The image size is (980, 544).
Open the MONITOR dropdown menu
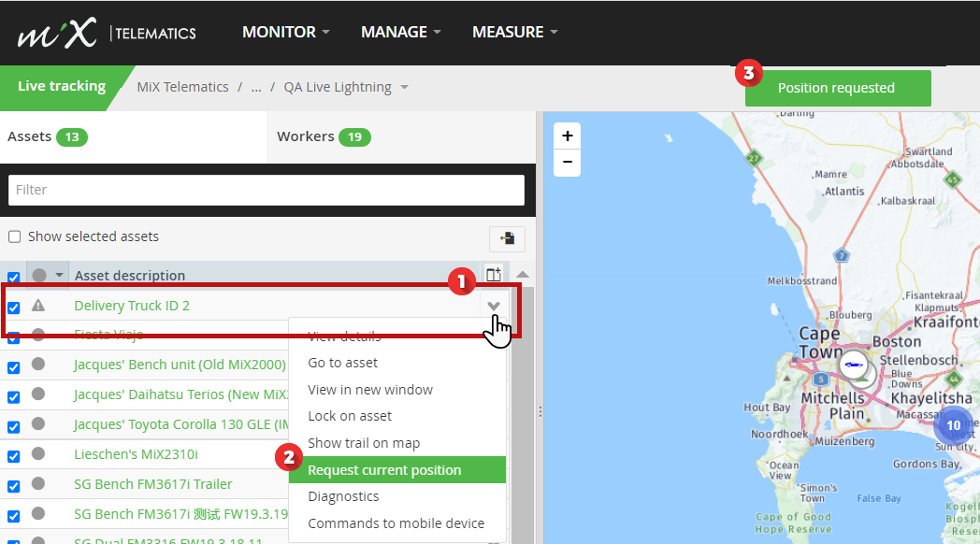(x=285, y=32)
